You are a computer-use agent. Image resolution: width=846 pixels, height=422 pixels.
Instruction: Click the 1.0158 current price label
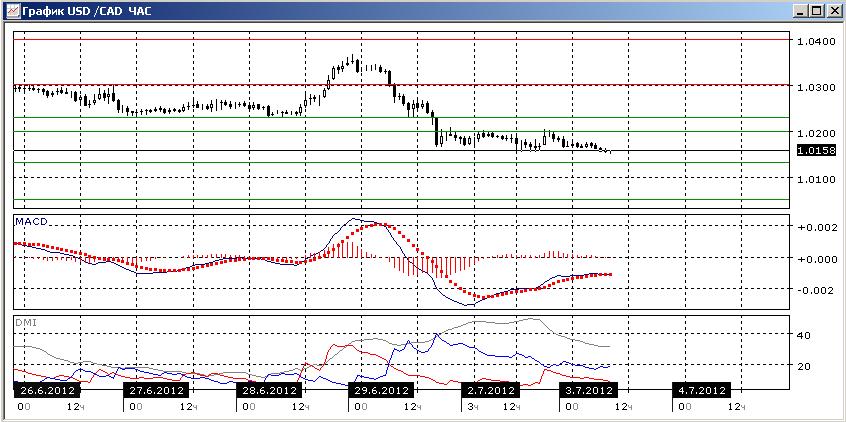(815, 151)
